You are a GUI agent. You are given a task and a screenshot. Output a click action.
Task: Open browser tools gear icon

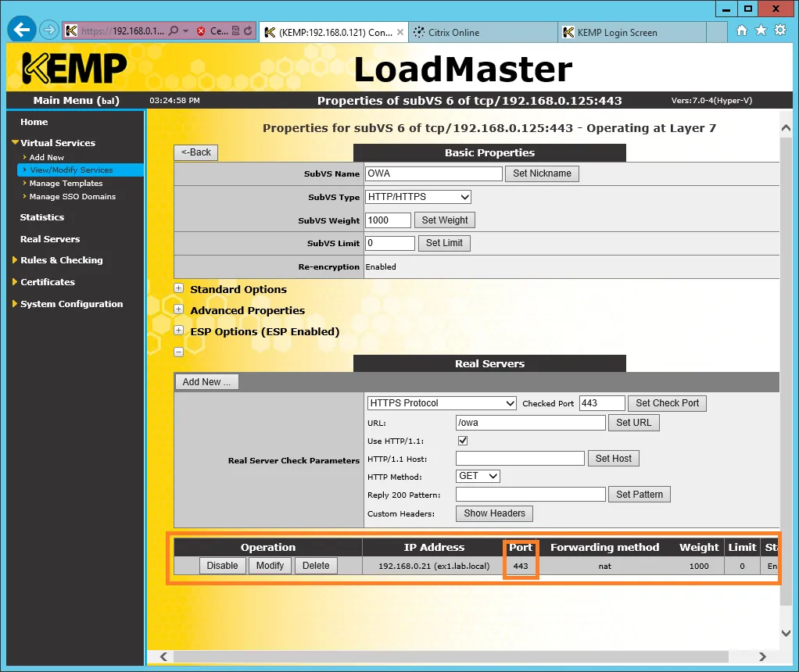(x=780, y=30)
